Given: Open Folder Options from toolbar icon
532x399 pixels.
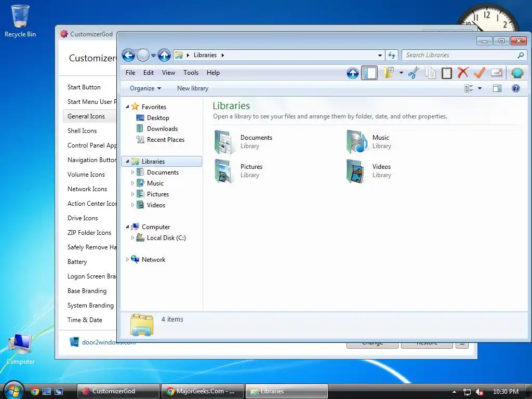Looking at the screenshot, I should (x=389, y=72).
